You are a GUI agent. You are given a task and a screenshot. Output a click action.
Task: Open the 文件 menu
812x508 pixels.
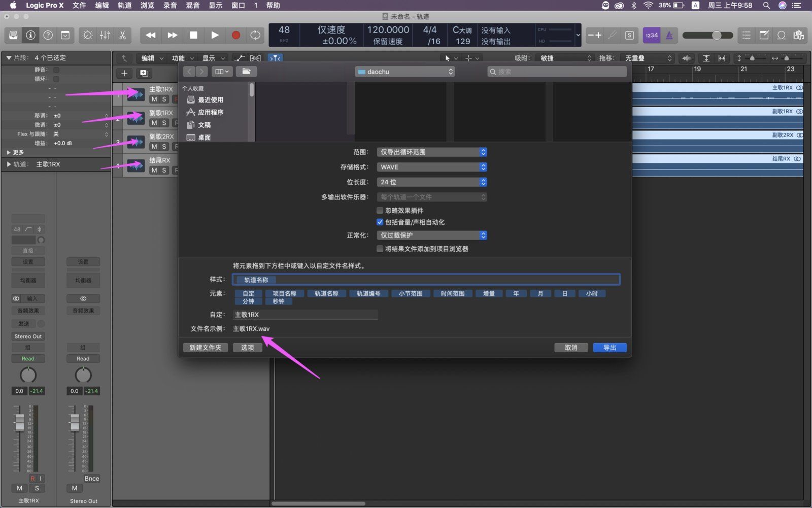click(79, 5)
